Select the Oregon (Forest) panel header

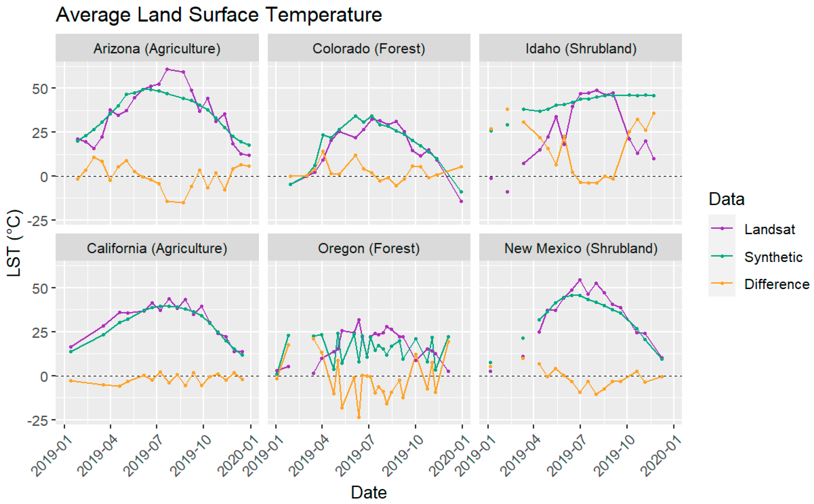pyautogui.click(x=369, y=248)
